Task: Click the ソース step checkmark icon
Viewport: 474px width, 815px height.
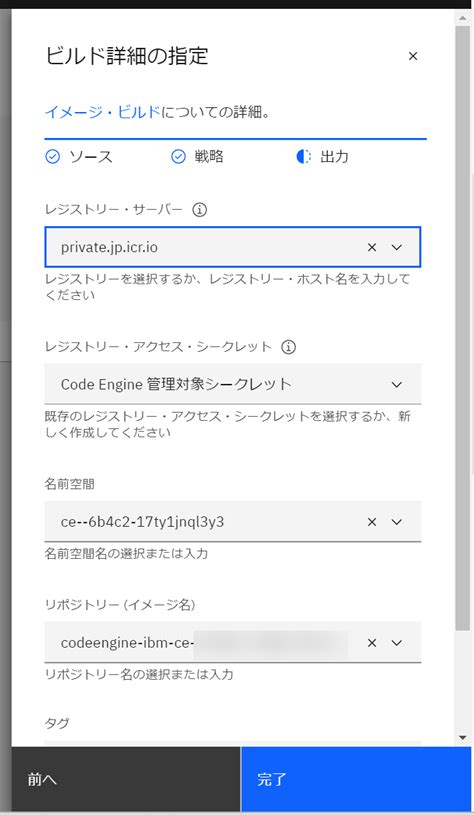Action: [52, 156]
